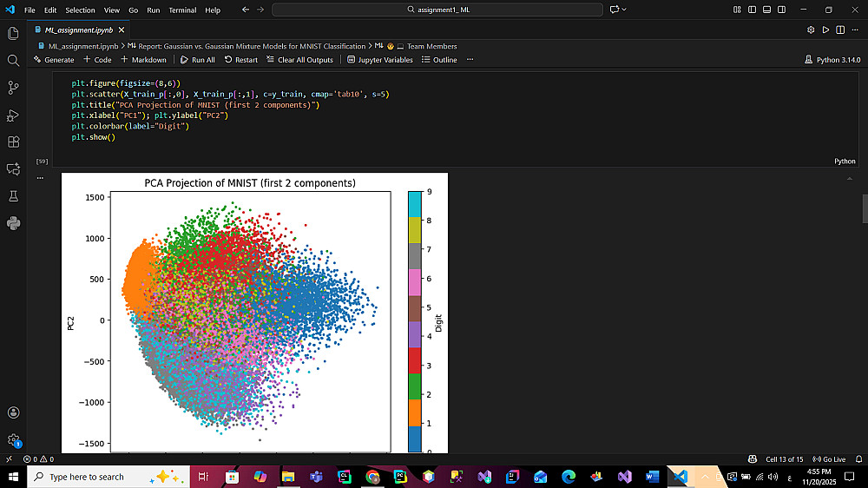Image resolution: width=868 pixels, height=488 pixels.
Task: Open the Explorer view in activity bar
Action: 13,33
